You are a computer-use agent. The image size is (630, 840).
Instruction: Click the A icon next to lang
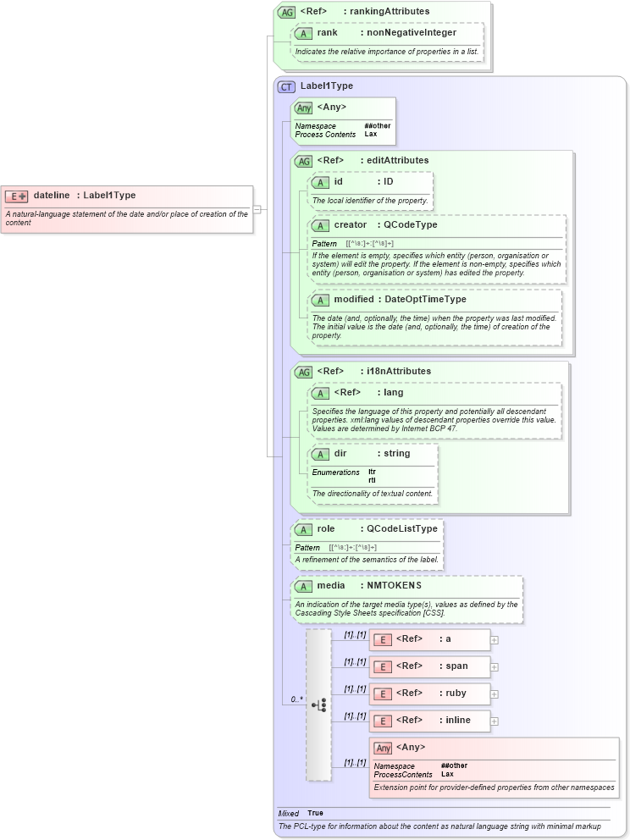[320, 393]
